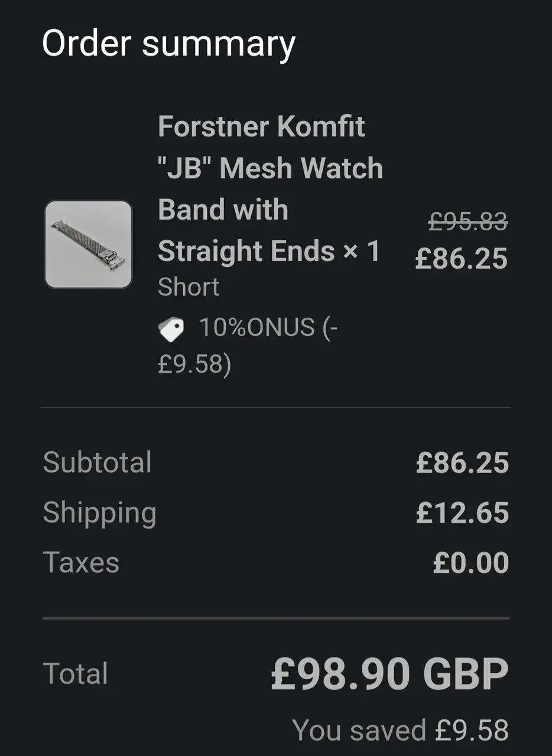Select the struck-through £95.83 original price
552x756 pixels.
(467, 221)
